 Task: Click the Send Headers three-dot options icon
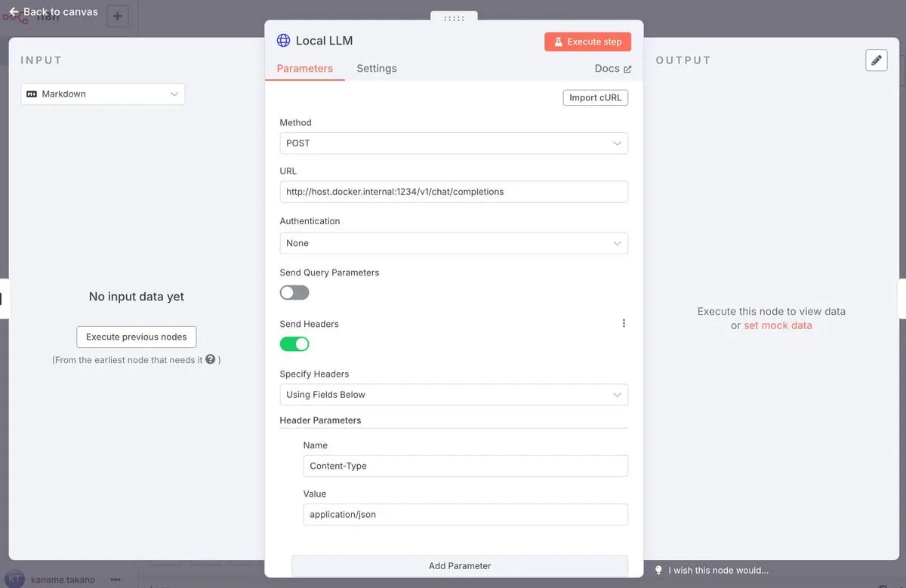(x=624, y=323)
